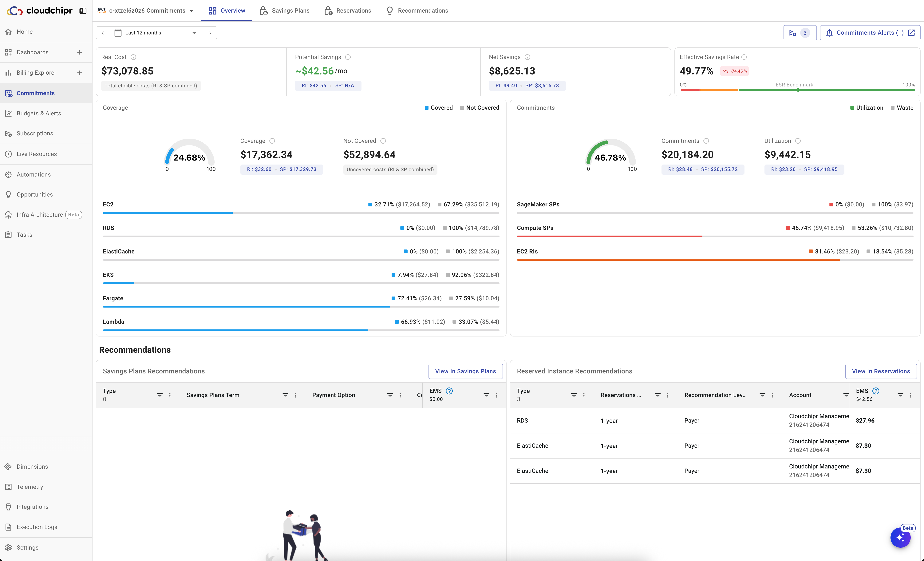
Task: Collapse the sidebar using the panel icon
Action: (83, 11)
